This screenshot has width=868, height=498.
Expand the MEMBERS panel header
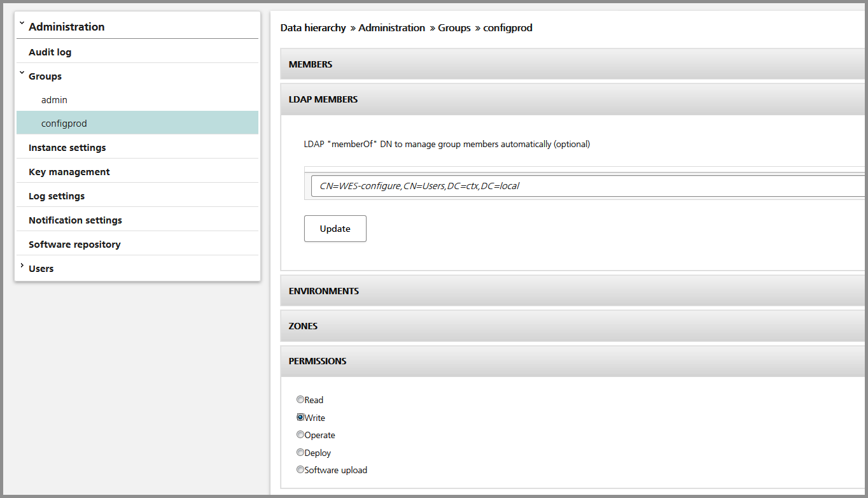(573, 64)
